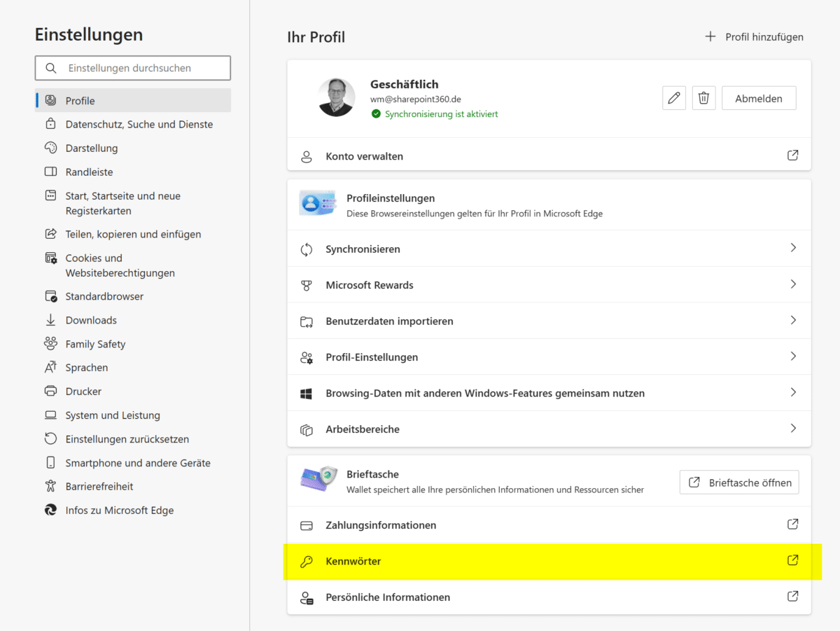Go to Downloads settings section
The width and height of the screenshot is (840, 631).
(91, 320)
